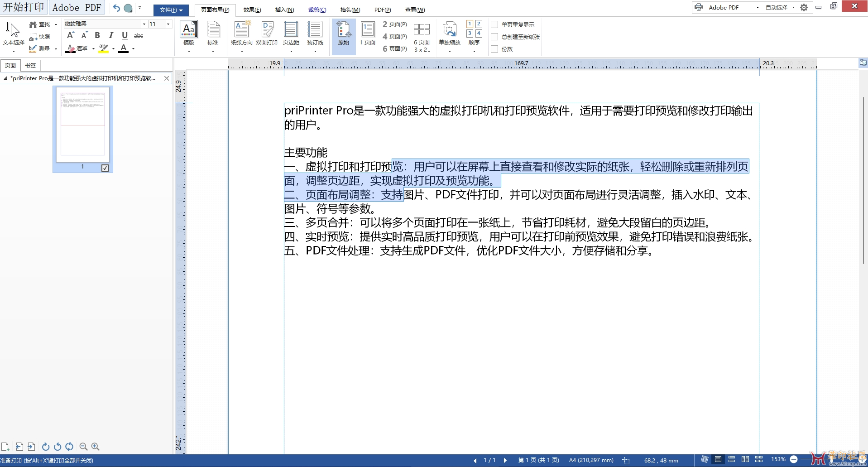Increase font size with the grow-font icon
This screenshot has width=868, height=467.
[70, 35]
